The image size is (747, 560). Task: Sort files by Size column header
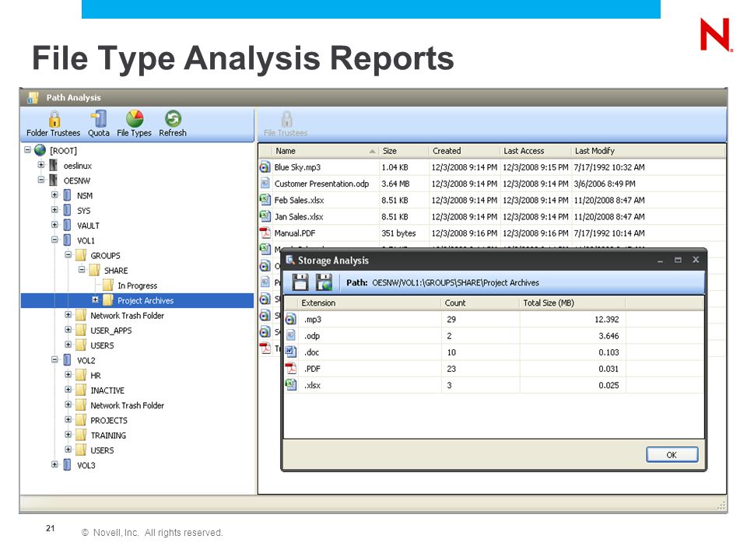(404, 151)
